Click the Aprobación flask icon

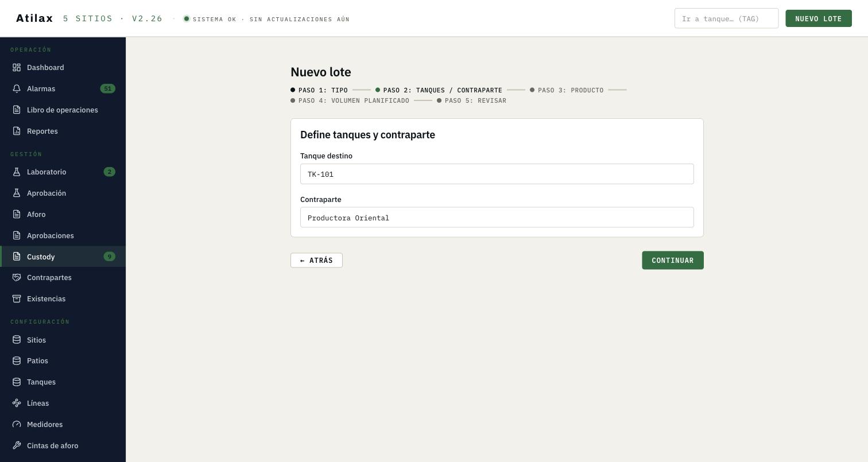coord(17,193)
